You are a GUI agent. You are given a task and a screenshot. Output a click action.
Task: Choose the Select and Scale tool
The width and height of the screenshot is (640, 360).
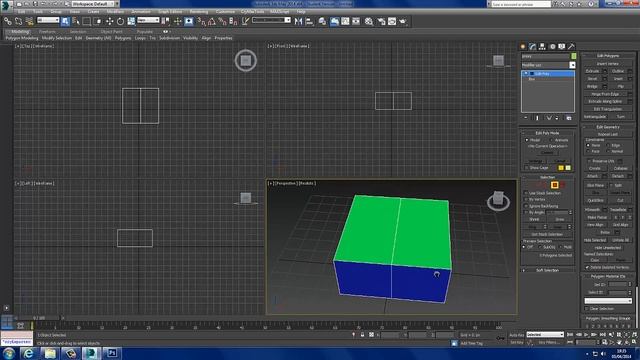pos(131,21)
